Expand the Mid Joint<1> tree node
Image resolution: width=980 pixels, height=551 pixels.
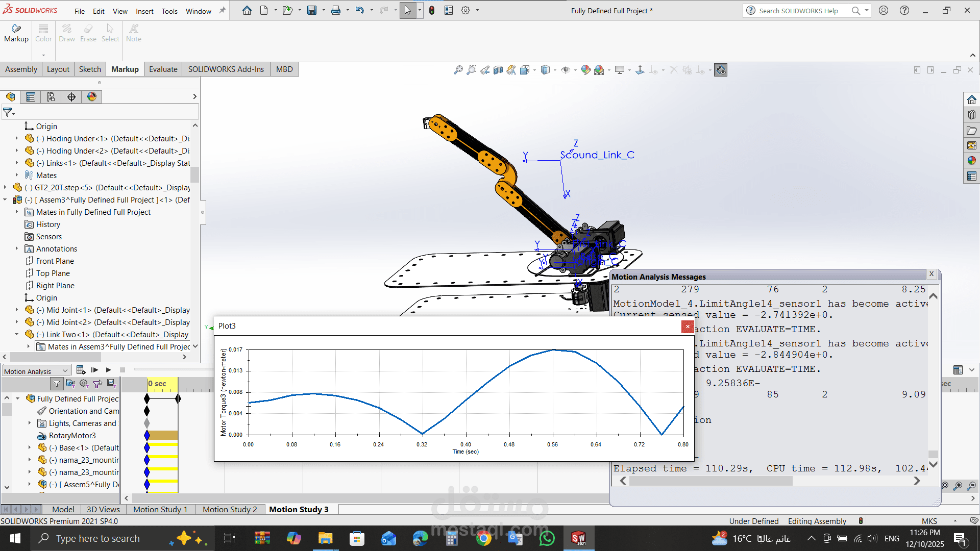coord(17,310)
